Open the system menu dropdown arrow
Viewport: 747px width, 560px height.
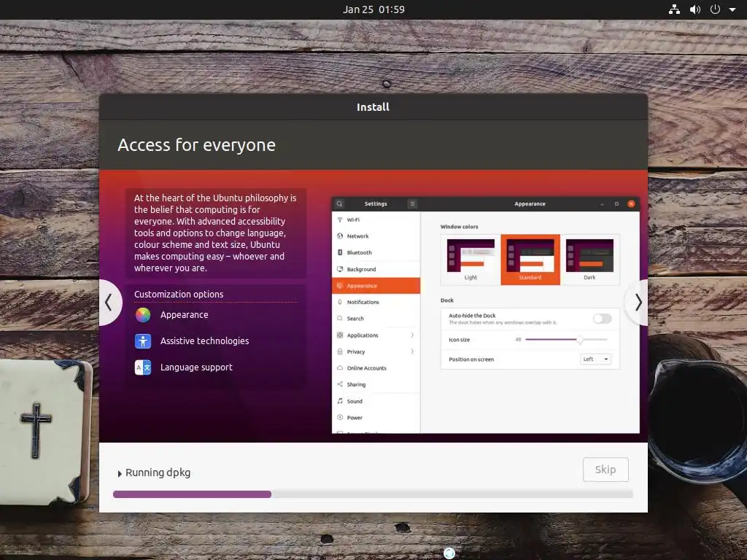click(x=732, y=9)
